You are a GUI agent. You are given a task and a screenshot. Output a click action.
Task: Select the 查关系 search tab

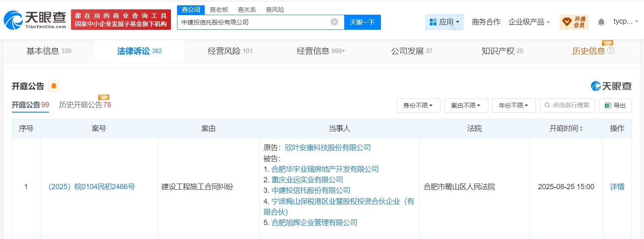(x=247, y=10)
